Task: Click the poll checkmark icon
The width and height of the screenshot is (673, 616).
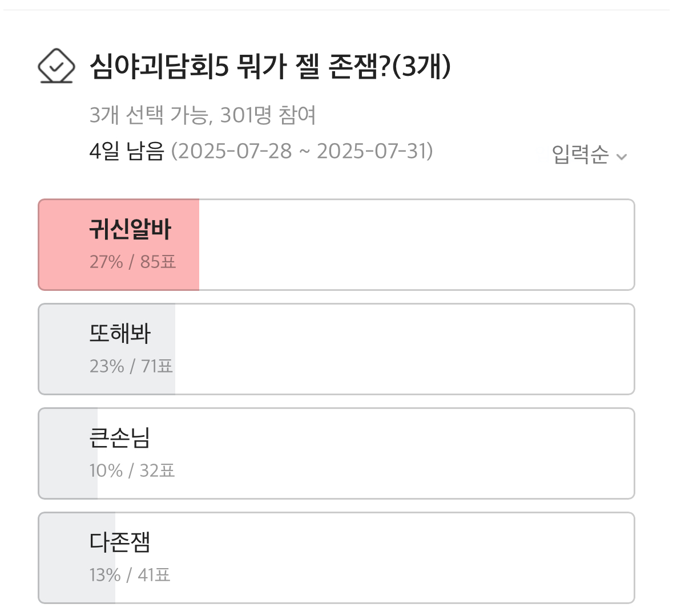Action: coord(56,66)
